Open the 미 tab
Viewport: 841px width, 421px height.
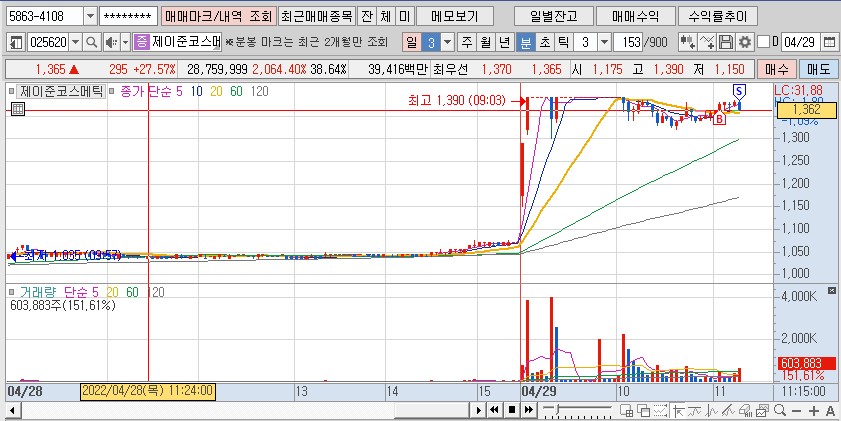coord(404,16)
